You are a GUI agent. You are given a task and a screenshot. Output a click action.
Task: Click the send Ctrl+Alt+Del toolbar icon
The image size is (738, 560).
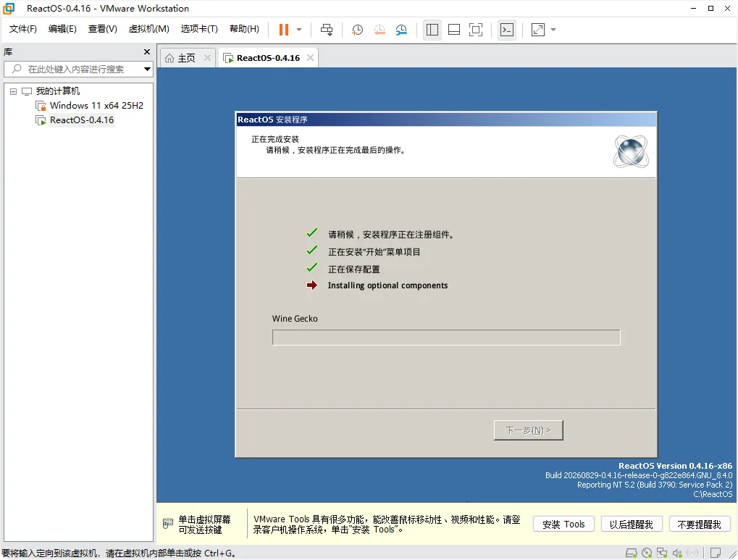coord(327,30)
